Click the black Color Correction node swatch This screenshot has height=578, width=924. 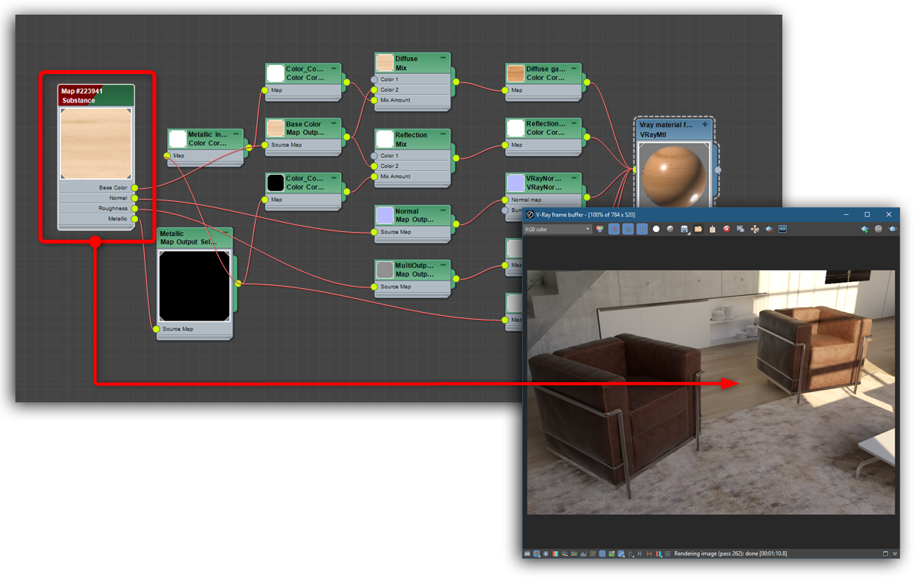pos(275,183)
